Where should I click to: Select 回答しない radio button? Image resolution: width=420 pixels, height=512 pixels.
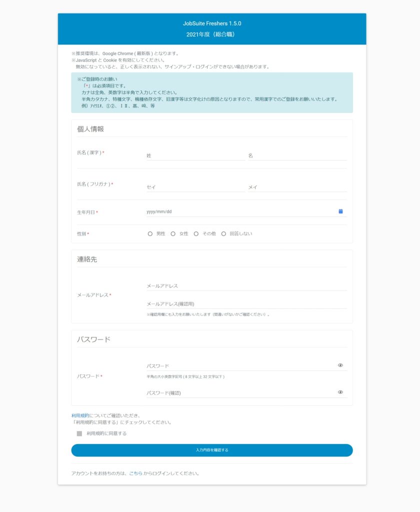coord(223,233)
